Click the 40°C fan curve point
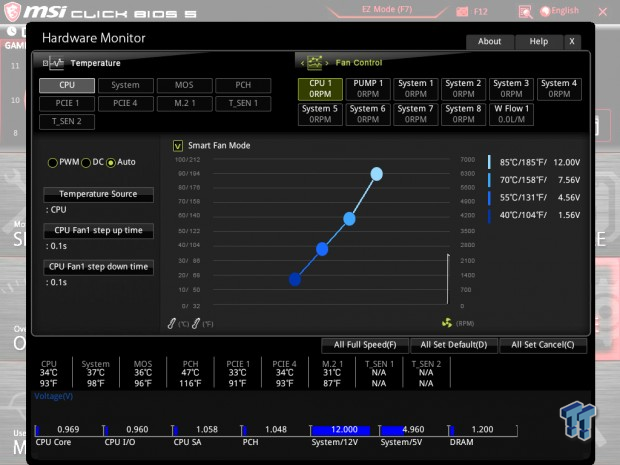This screenshot has width=620, height=465. [x=295, y=280]
